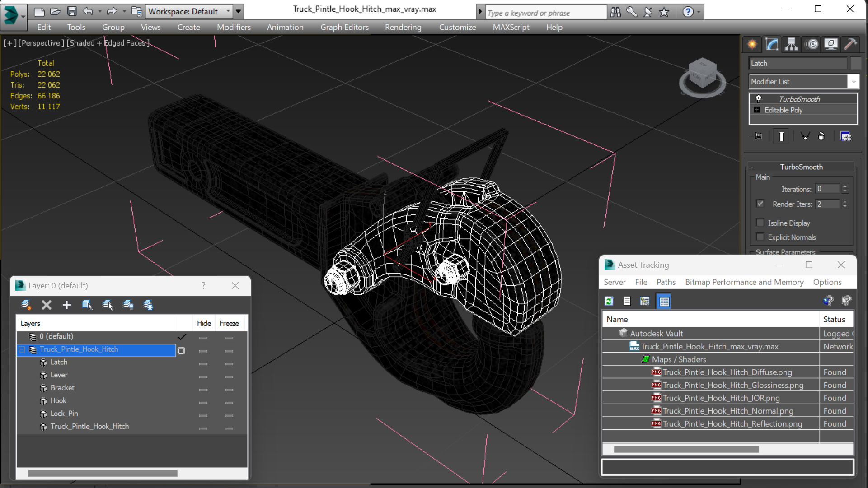The height and width of the screenshot is (488, 868).
Task: Enable Isoline Display checkbox
Action: [760, 223]
